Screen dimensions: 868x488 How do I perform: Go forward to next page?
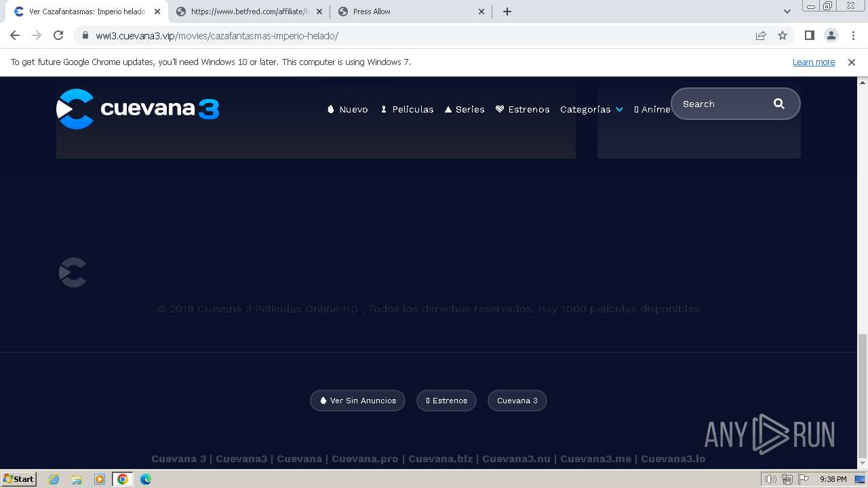click(37, 35)
